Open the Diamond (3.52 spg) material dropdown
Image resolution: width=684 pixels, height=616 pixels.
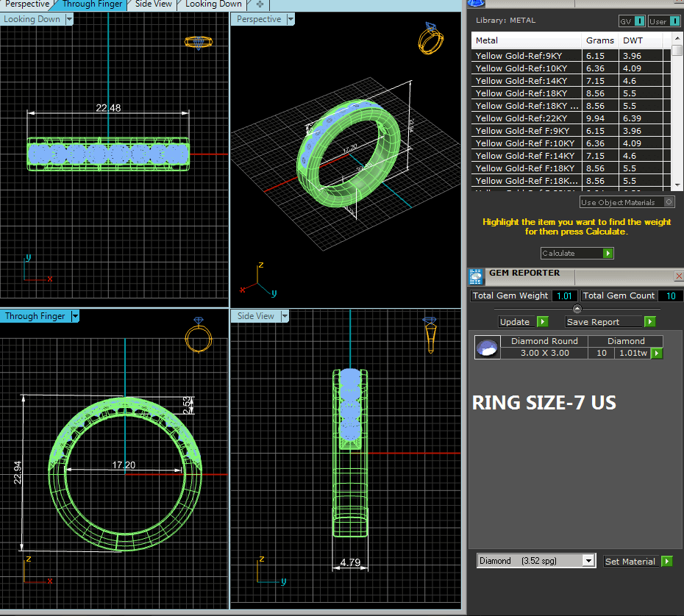588,561
